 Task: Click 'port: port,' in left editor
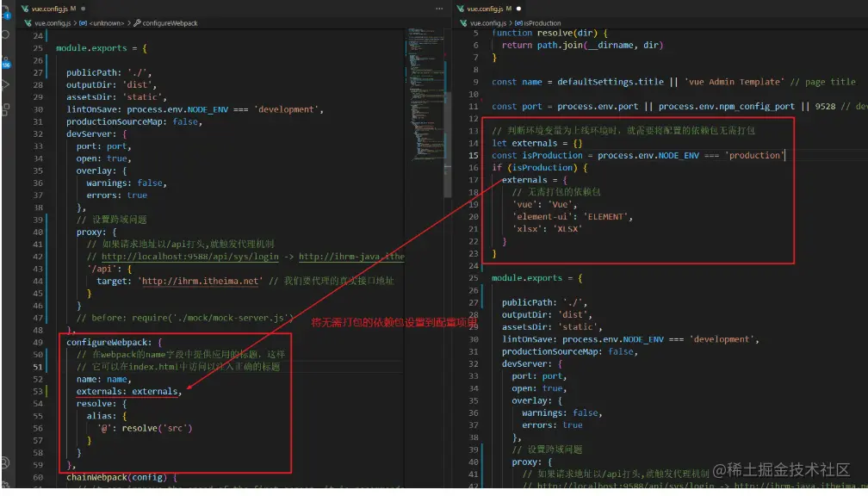coord(103,146)
